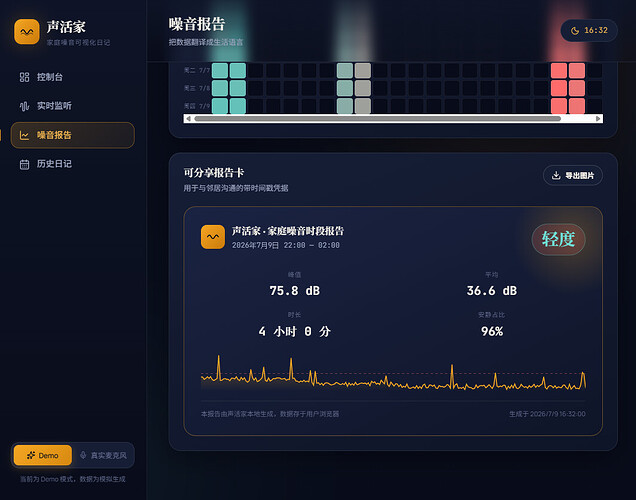The height and width of the screenshot is (500, 636).
Task: Click the 16:32 clock pill
Action: click(x=589, y=30)
